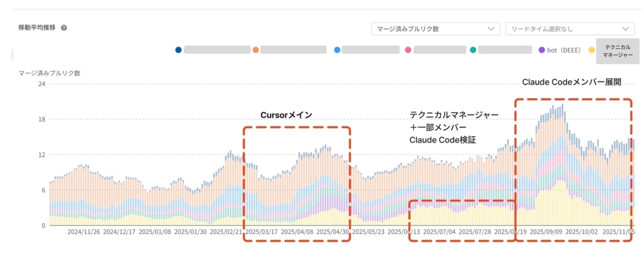Click the teal green legend series dot
Viewport: 644px width, 257px height.
(473, 50)
